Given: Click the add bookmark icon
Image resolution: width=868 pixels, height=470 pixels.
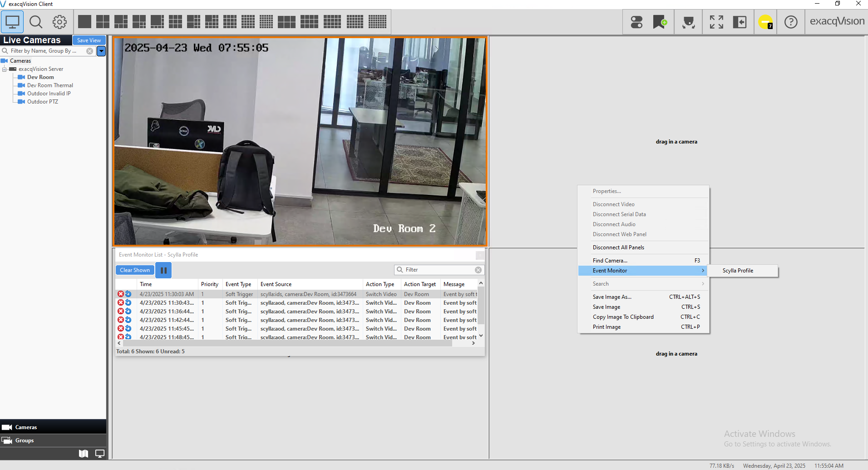Looking at the screenshot, I should 660,22.
